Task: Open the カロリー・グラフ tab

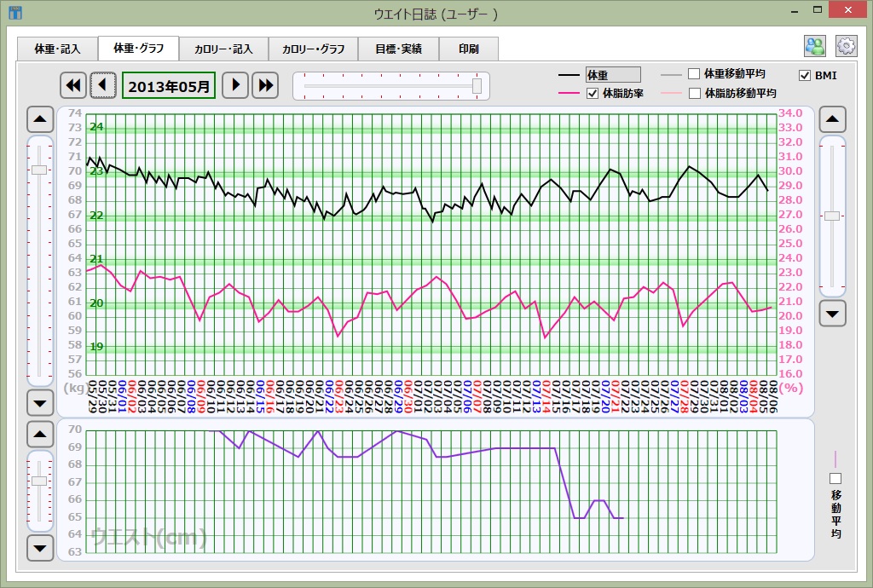Action: pyautogui.click(x=314, y=49)
